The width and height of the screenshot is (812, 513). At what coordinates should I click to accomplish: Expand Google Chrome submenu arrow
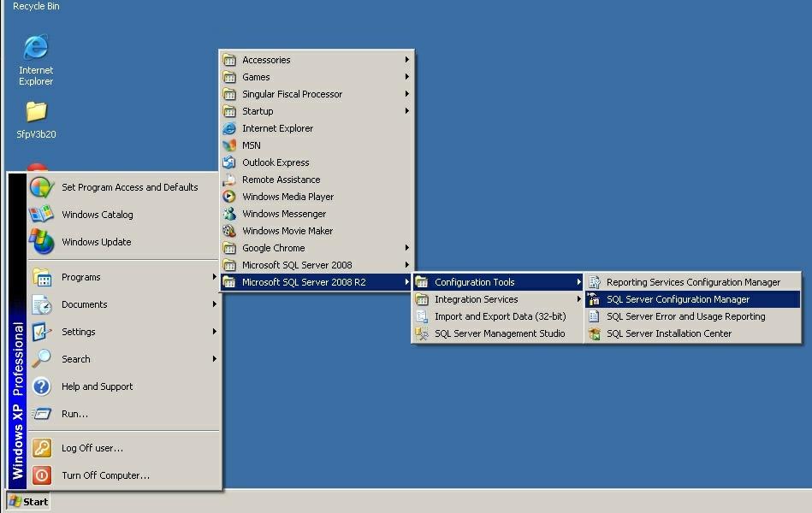click(407, 248)
